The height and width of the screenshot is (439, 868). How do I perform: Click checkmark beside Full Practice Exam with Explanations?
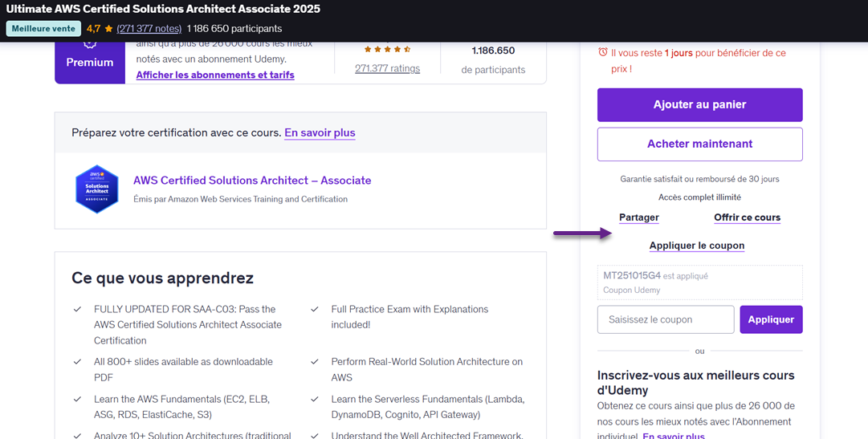coord(315,309)
